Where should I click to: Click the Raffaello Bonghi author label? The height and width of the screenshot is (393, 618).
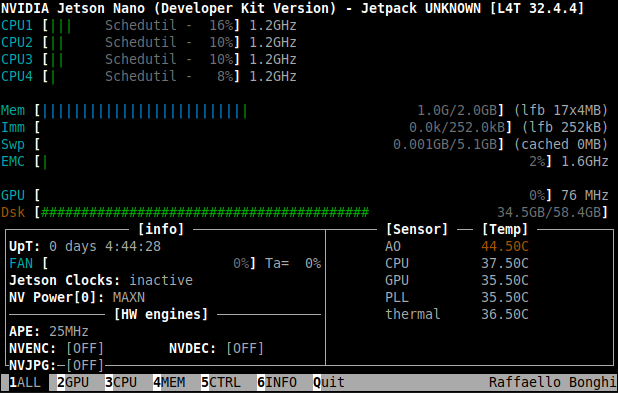click(553, 382)
